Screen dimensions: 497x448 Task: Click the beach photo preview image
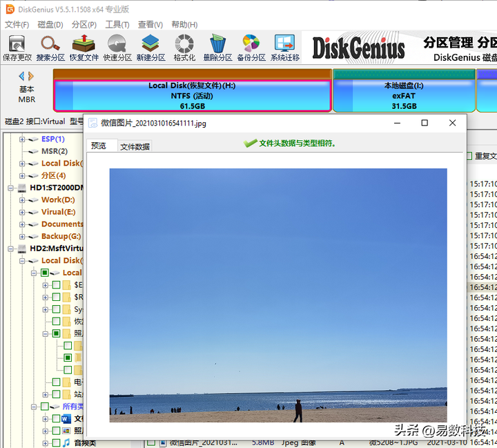tap(278, 295)
